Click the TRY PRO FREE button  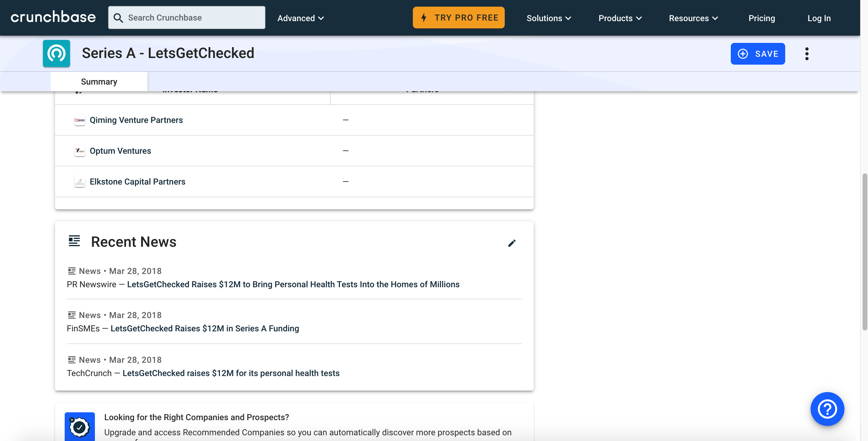tap(458, 17)
